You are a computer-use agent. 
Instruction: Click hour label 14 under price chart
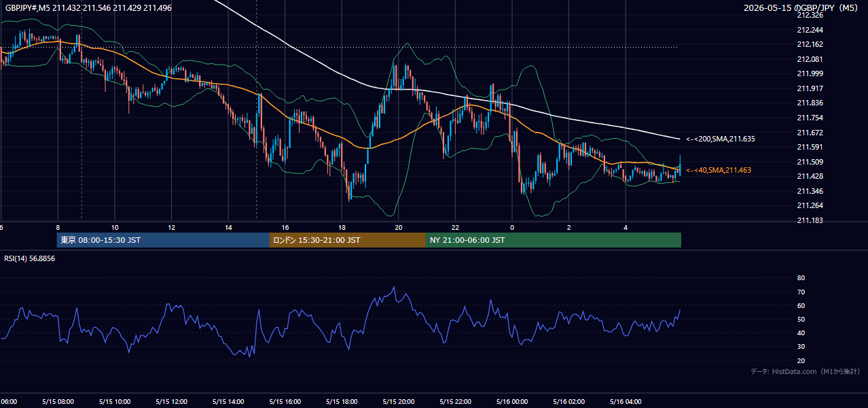(228, 228)
